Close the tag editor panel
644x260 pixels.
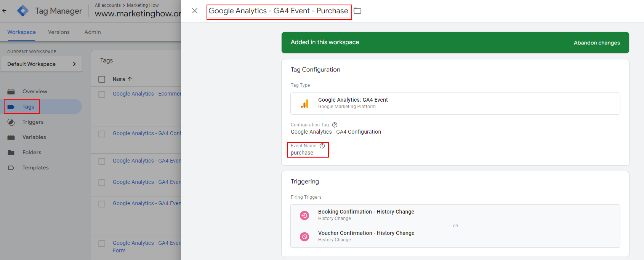point(195,11)
